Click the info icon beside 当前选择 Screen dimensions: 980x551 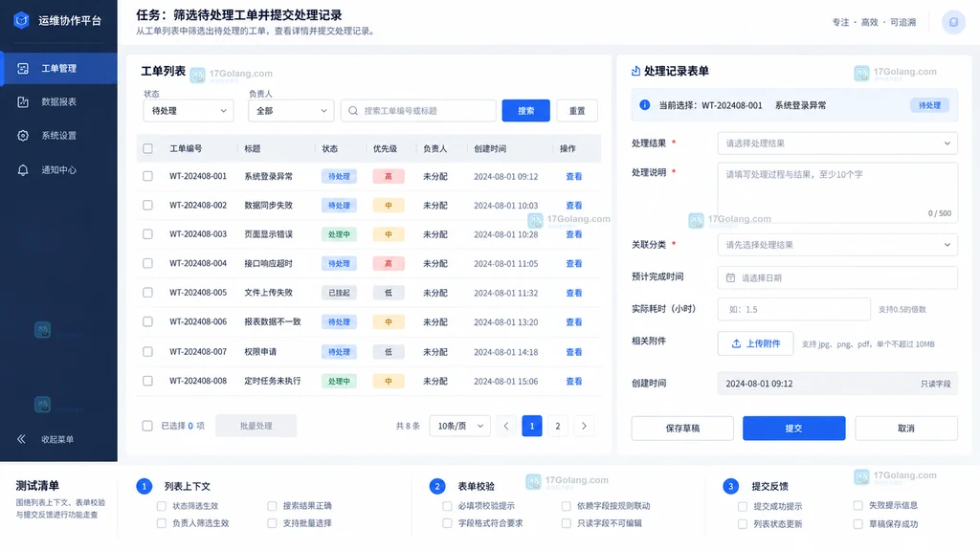pyautogui.click(x=644, y=105)
